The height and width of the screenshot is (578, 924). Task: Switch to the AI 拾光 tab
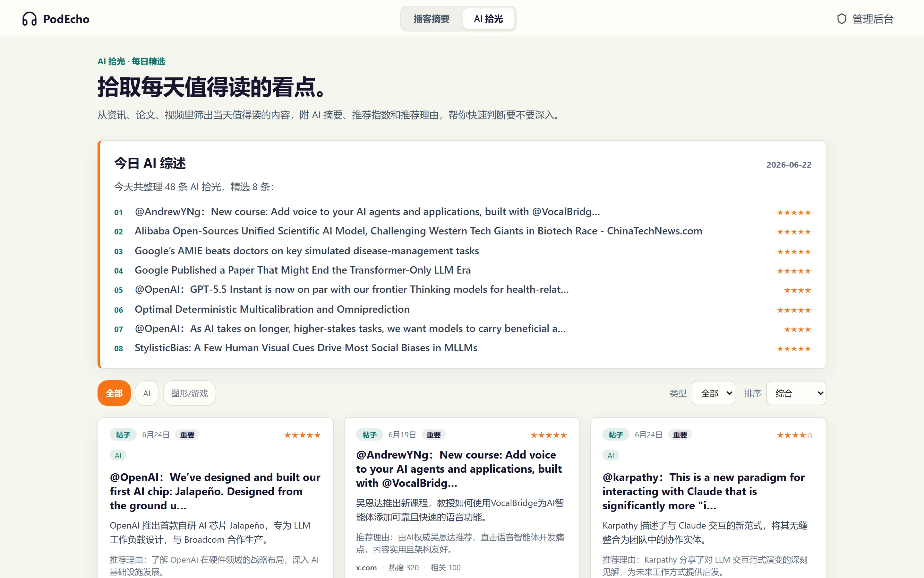pyautogui.click(x=488, y=19)
